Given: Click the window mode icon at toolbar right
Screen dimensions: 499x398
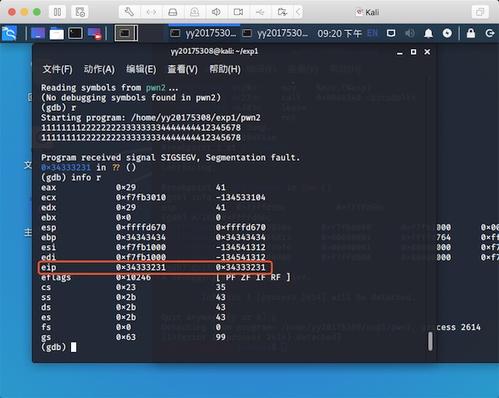Looking at the screenshot, I should click(x=480, y=12).
